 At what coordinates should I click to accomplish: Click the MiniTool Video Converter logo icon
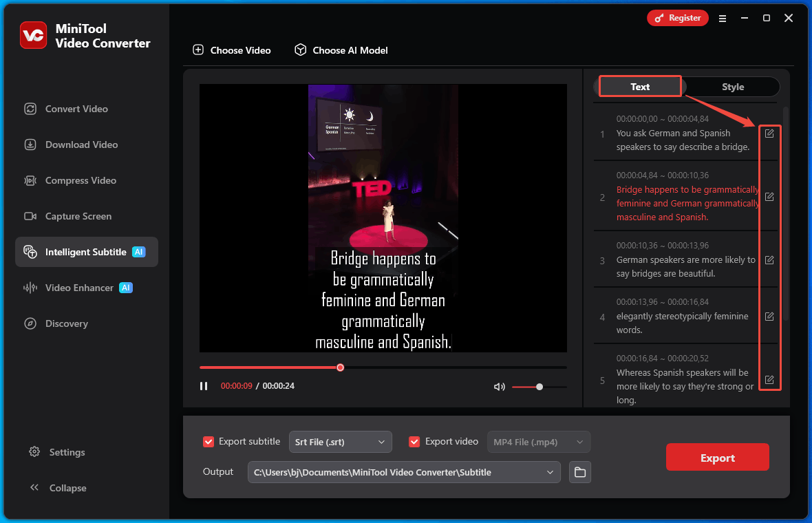33,35
